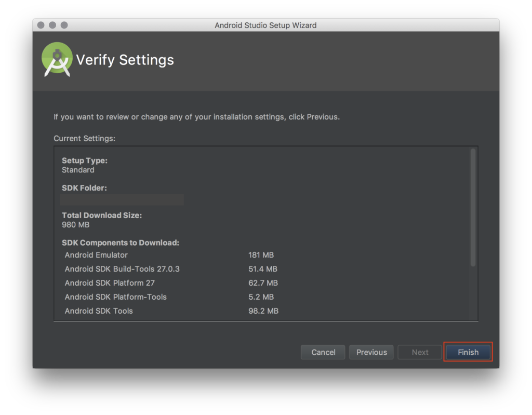Image resolution: width=532 pixels, height=415 pixels.
Task: Click the Android Studio Setup Wizard title
Action: [265, 25]
